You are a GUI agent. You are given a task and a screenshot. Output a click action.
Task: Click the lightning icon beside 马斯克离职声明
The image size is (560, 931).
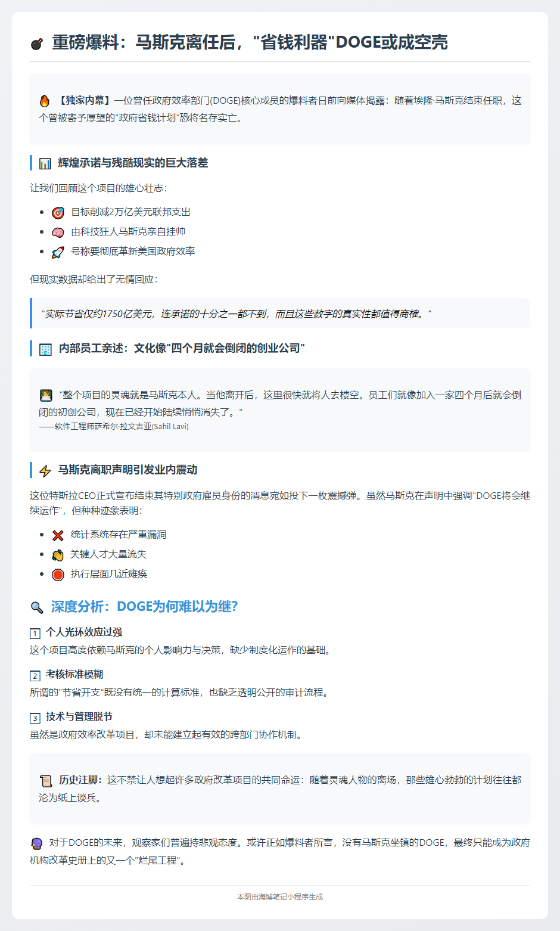45,471
